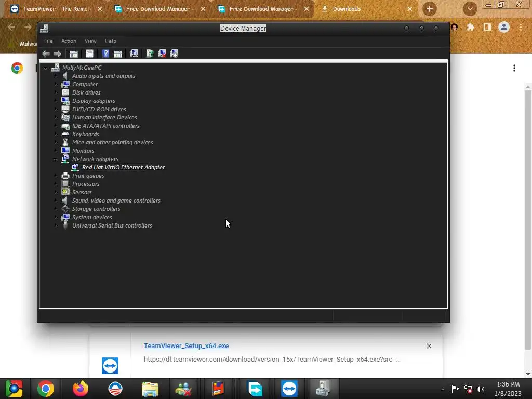Open the File menu in Device Manager

[48, 41]
